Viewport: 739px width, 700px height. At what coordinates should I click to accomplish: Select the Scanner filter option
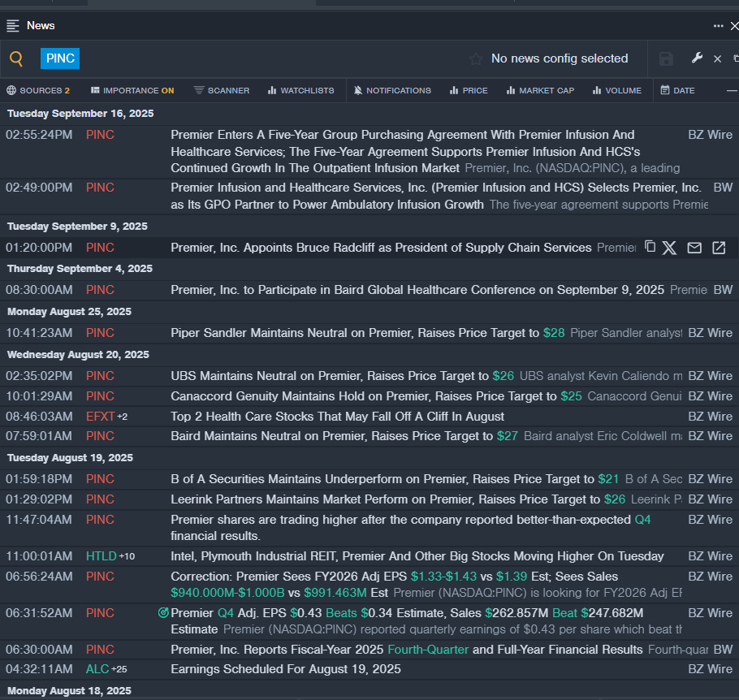222,90
